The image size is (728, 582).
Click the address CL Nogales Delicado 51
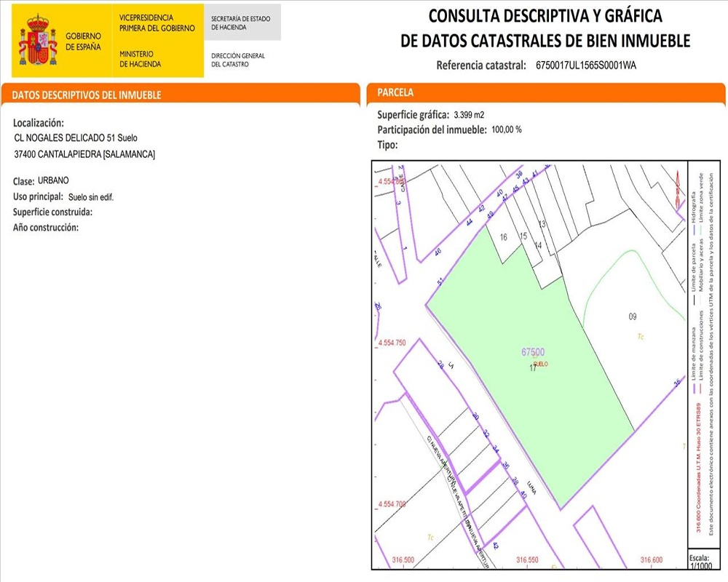(x=76, y=137)
